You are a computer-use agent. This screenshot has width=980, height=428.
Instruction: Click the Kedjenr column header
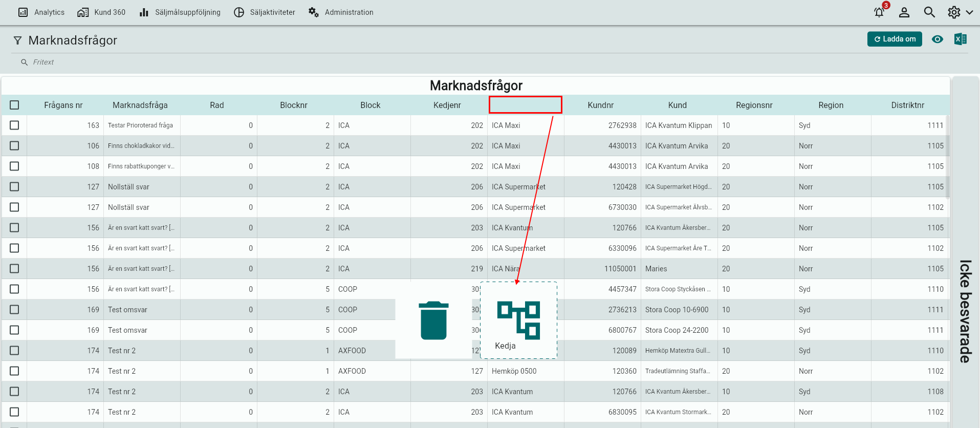447,105
